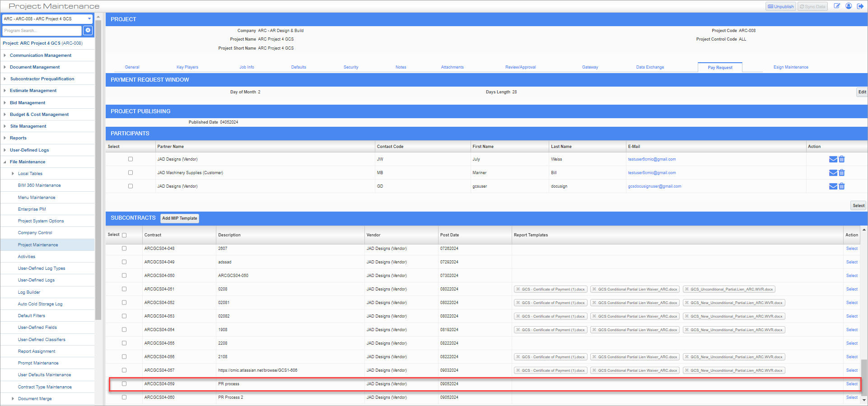The image size is (868, 406).
Task: Remove Certificate of Payment template from ARCGCS04-051
Action: [x=518, y=289]
